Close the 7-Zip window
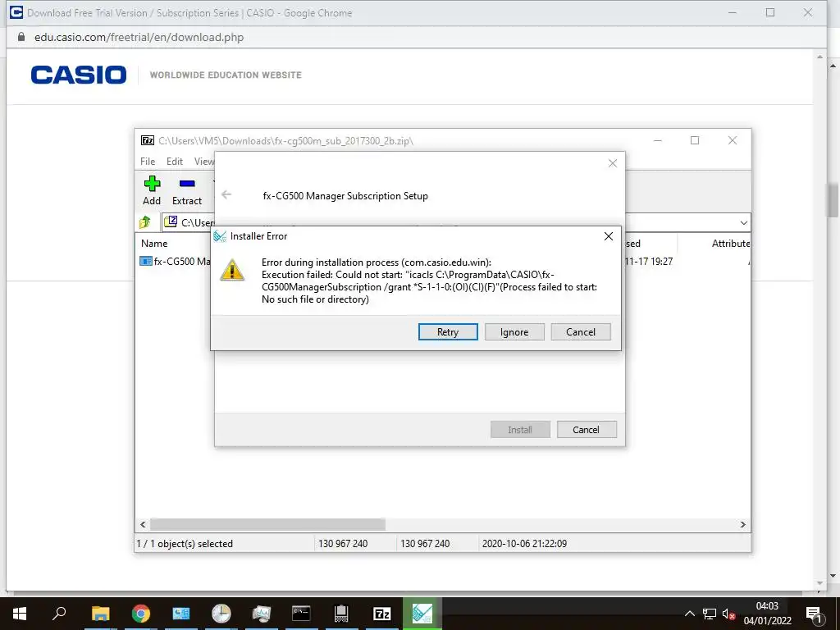Viewport: 840px width, 630px height. [x=733, y=140]
